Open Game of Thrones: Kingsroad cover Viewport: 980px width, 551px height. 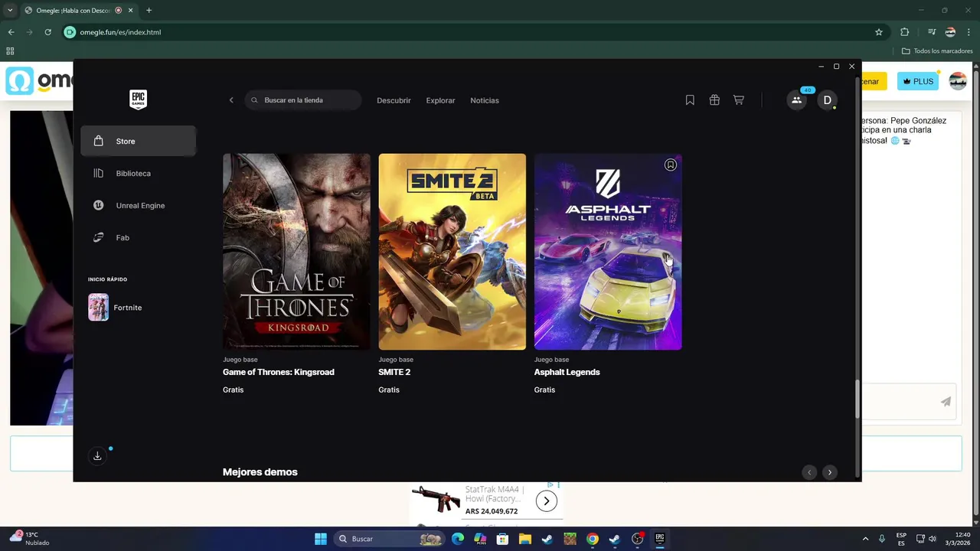coord(296,252)
